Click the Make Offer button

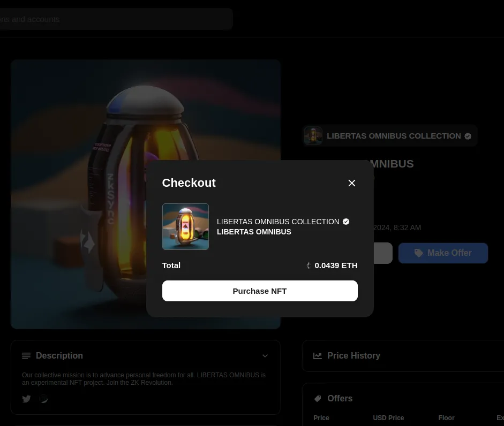point(443,253)
